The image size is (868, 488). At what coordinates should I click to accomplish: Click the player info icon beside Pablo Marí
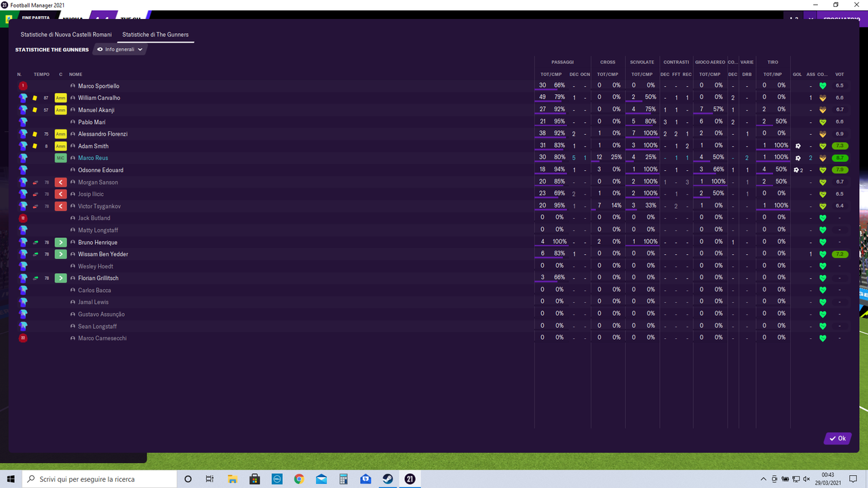[x=73, y=122]
